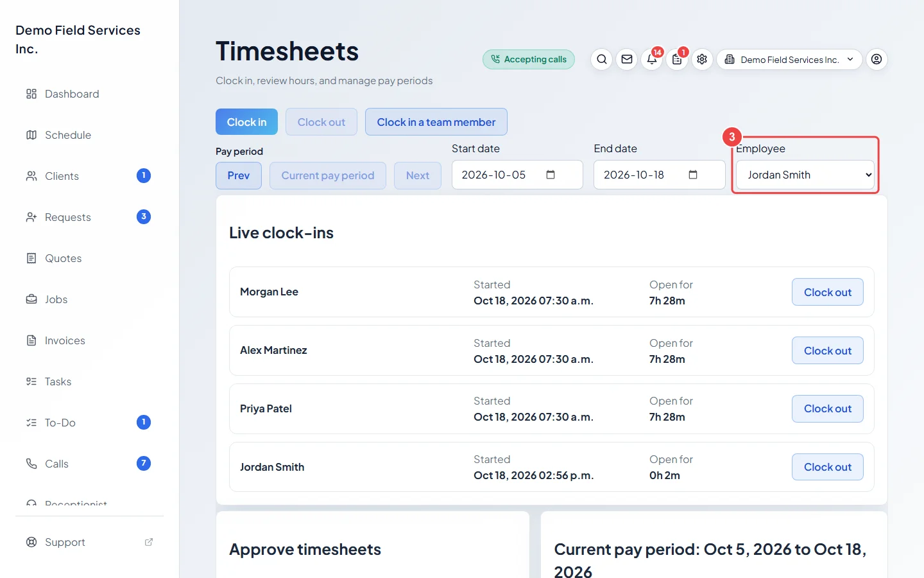This screenshot has width=924, height=578.
Task: Click the Dashboard sidebar icon
Action: 31,94
